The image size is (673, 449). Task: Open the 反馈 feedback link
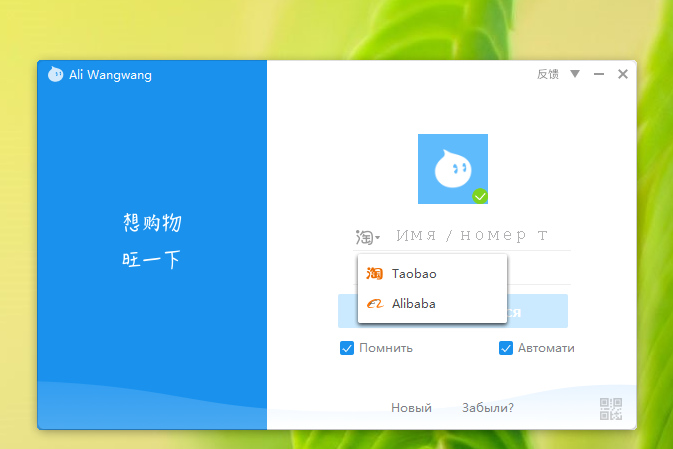click(x=548, y=74)
